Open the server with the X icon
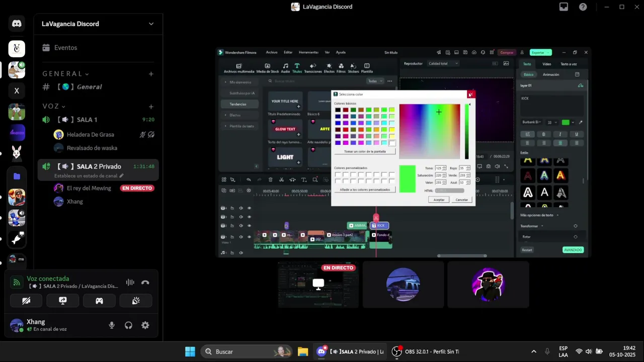644x362 pixels. tap(17, 90)
